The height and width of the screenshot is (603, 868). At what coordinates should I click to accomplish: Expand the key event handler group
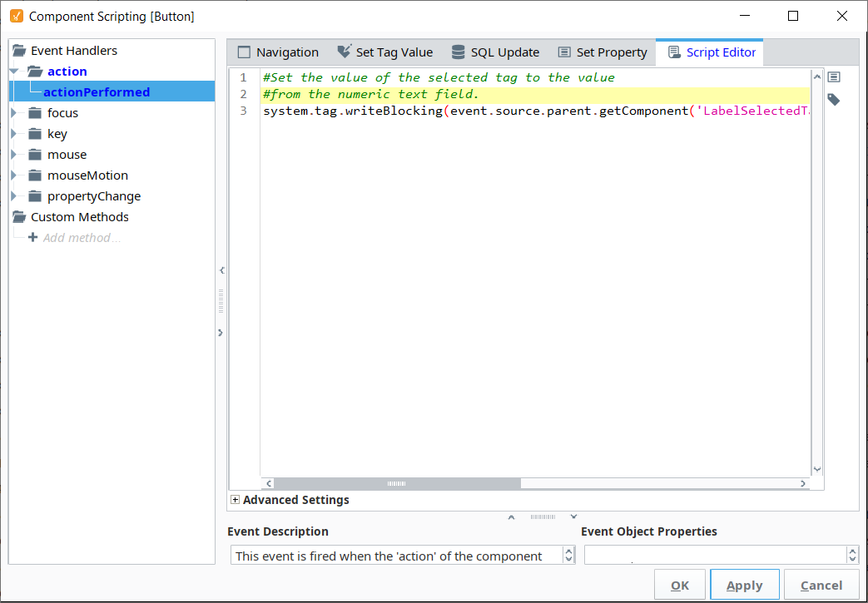[13, 134]
